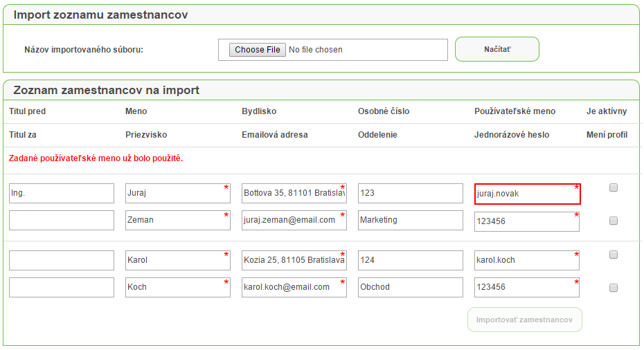Click the karol.koch@email.com email field

[294, 288]
